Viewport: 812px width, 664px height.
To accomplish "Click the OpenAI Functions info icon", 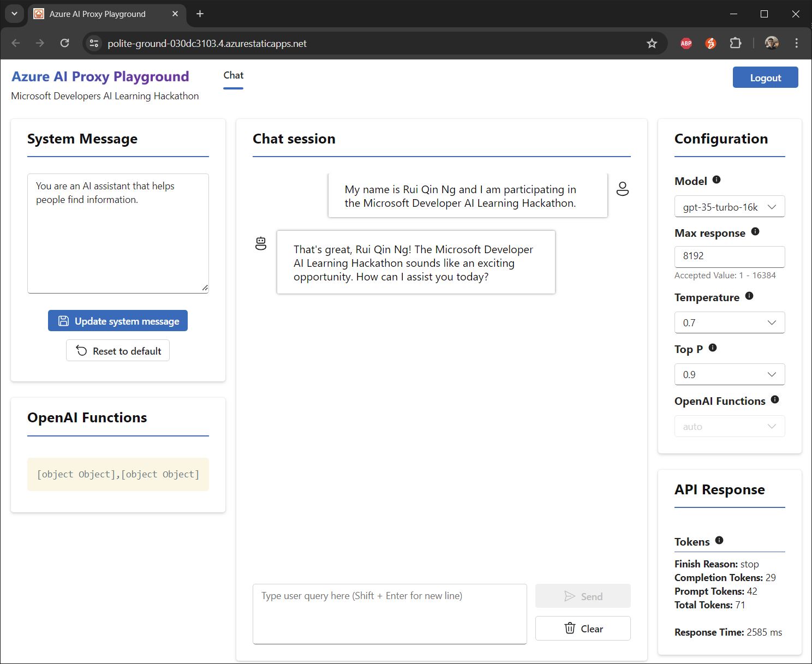I will [775, 400].
